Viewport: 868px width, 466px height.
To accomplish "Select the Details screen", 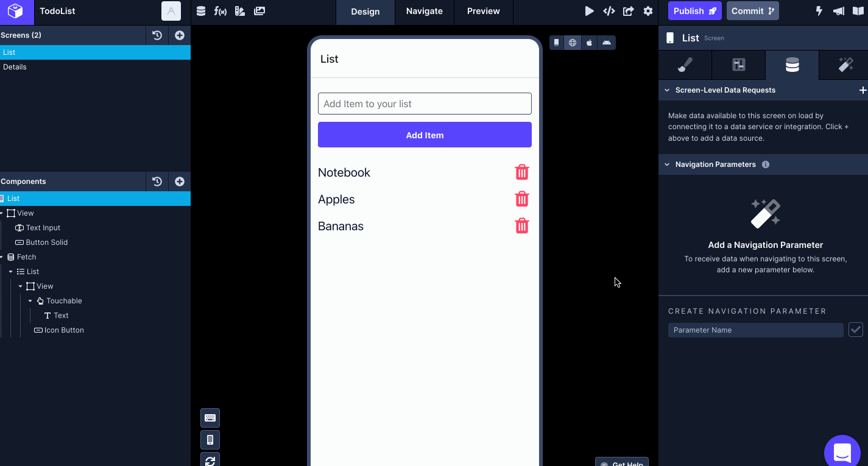I will (95, 67).
